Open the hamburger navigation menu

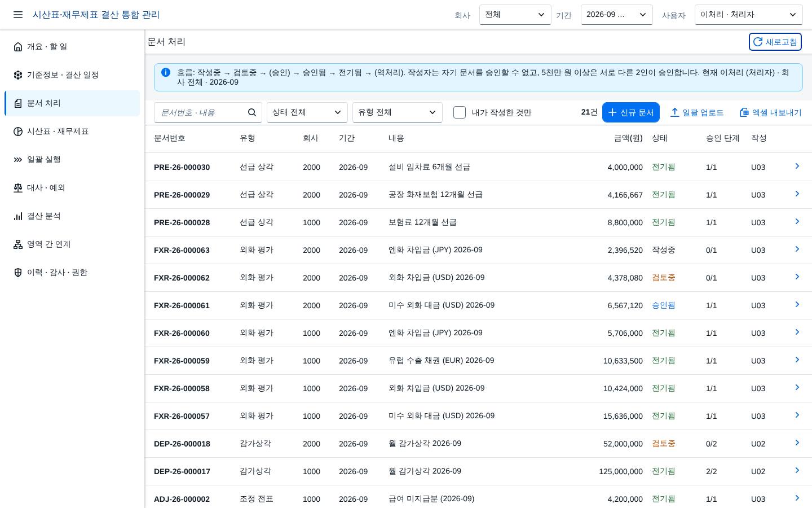18,15
